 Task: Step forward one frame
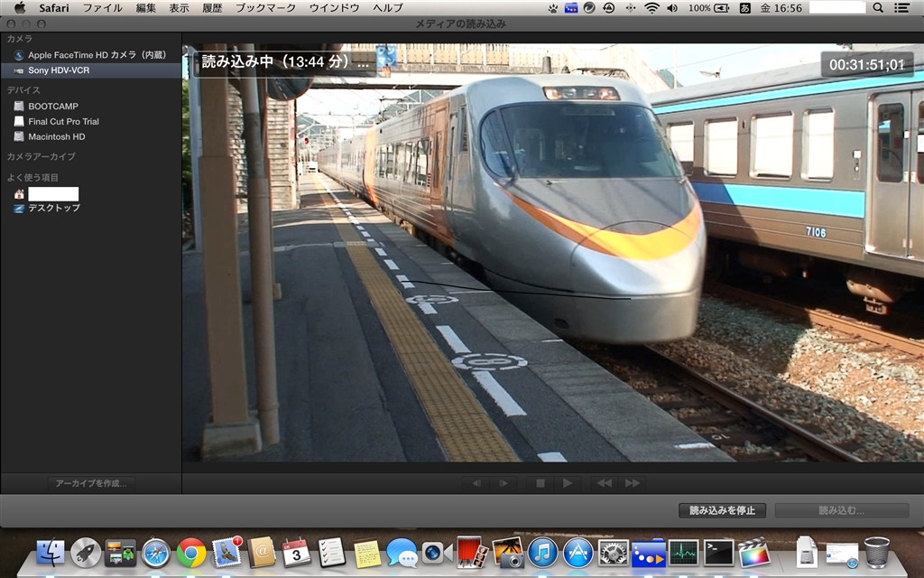[504, 483]
